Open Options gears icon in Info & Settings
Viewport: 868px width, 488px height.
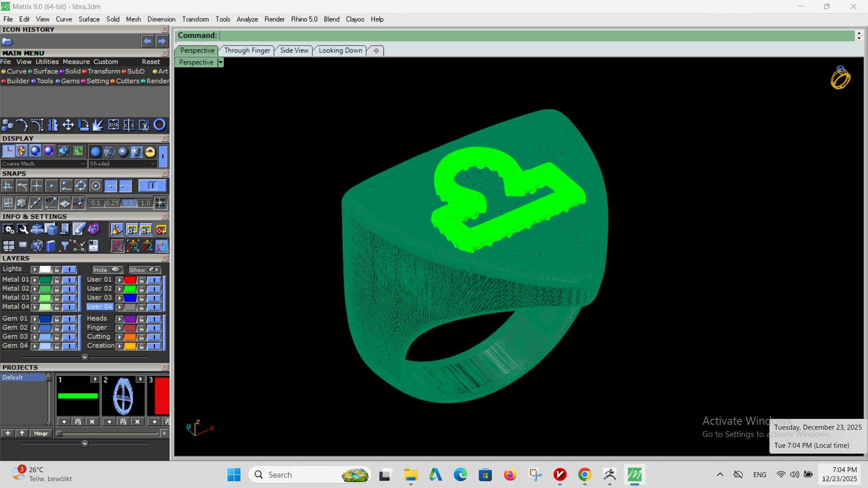click(x=9, y=230)
